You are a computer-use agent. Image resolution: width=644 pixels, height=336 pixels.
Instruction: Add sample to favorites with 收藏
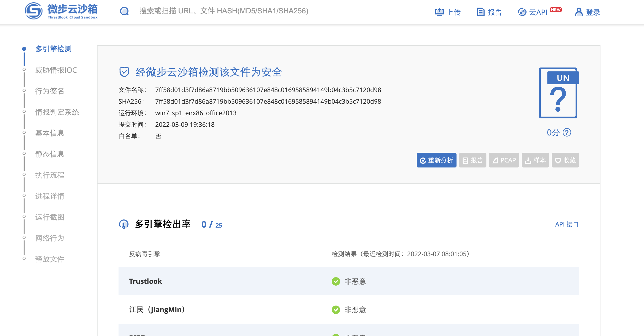coord(565,160)
